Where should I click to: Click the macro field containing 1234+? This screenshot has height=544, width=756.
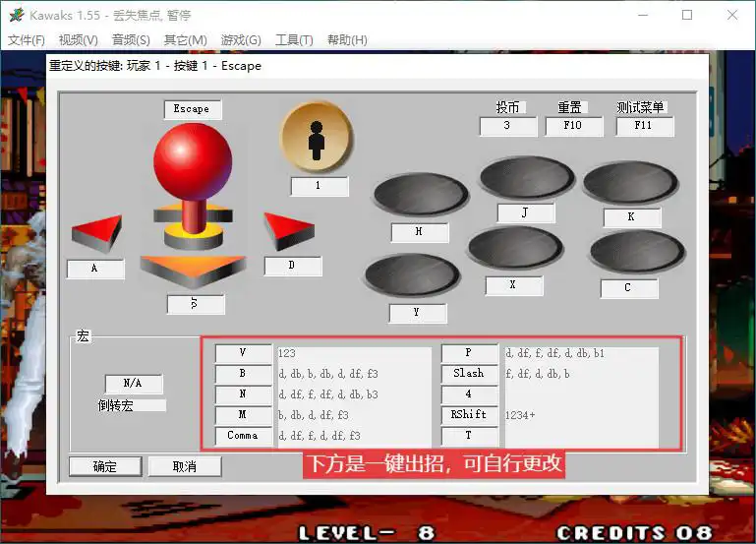pos(581,416)
